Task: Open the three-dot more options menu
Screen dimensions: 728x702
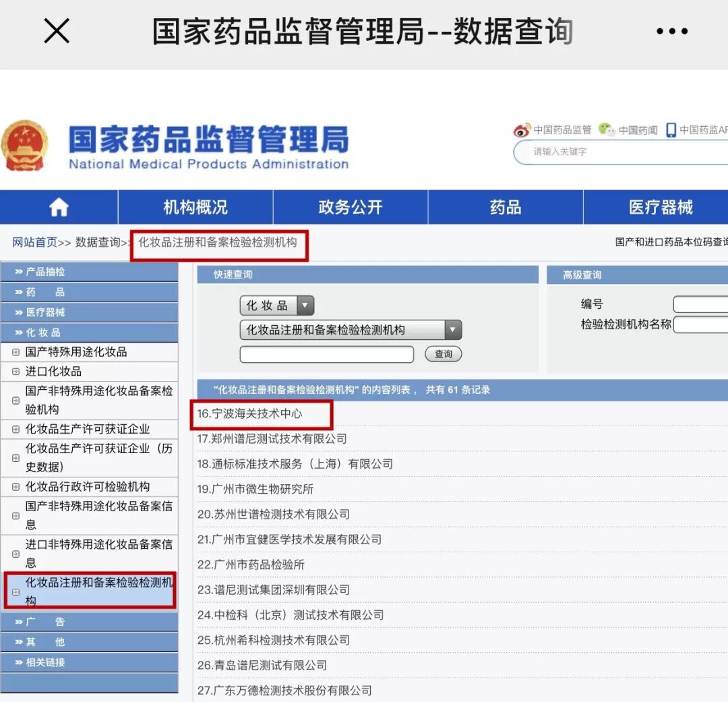Action: 672,31
